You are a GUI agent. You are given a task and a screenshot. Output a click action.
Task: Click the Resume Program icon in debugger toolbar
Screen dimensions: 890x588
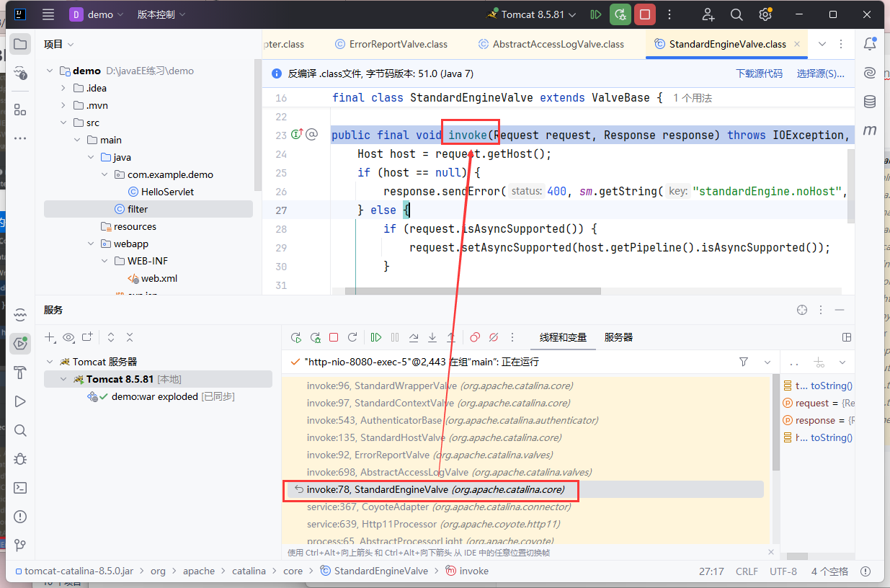pyautogui.click(x=375, y=337)
